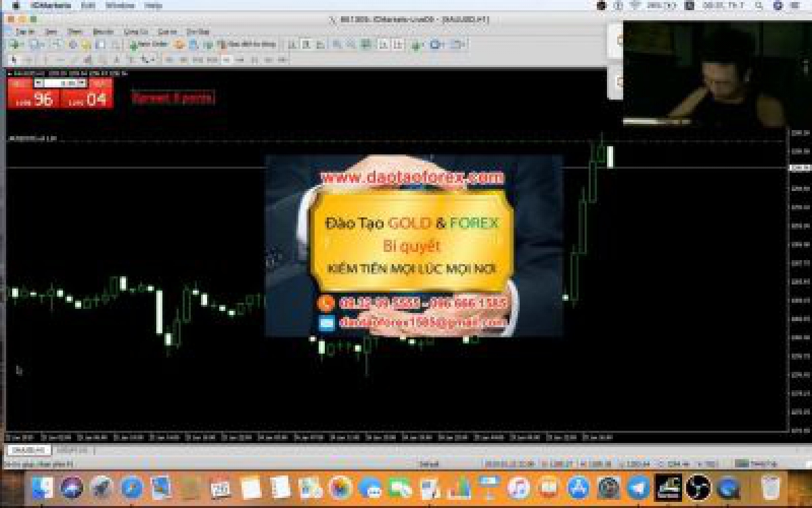
Task: Click the New Order toolbar button
Action: click(148, 44)
